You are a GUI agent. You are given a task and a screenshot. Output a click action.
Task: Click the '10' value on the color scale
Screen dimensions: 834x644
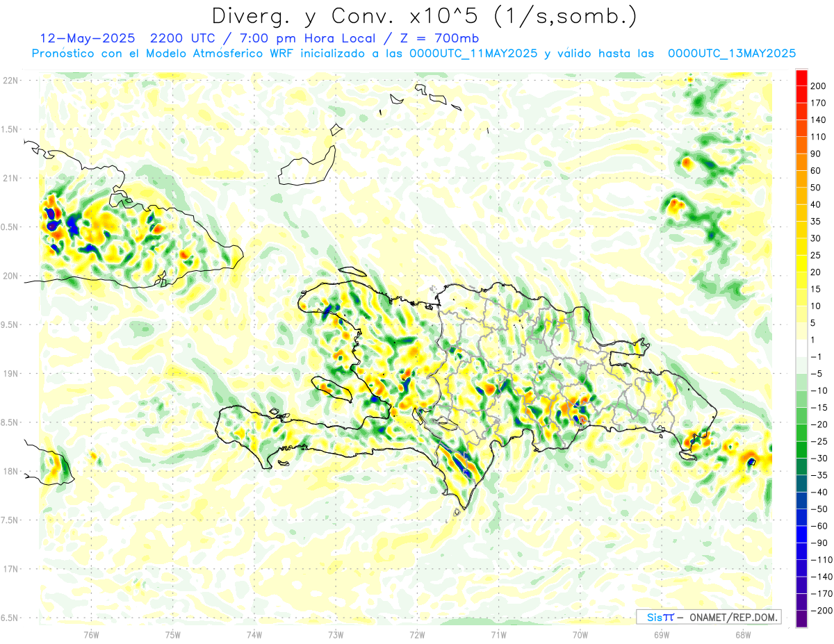pyautogui.click(x=816, y=306)
